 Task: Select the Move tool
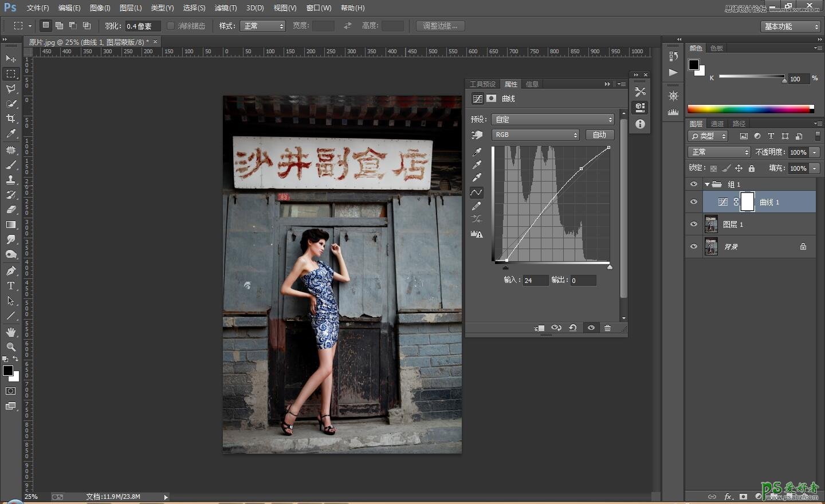11,59
